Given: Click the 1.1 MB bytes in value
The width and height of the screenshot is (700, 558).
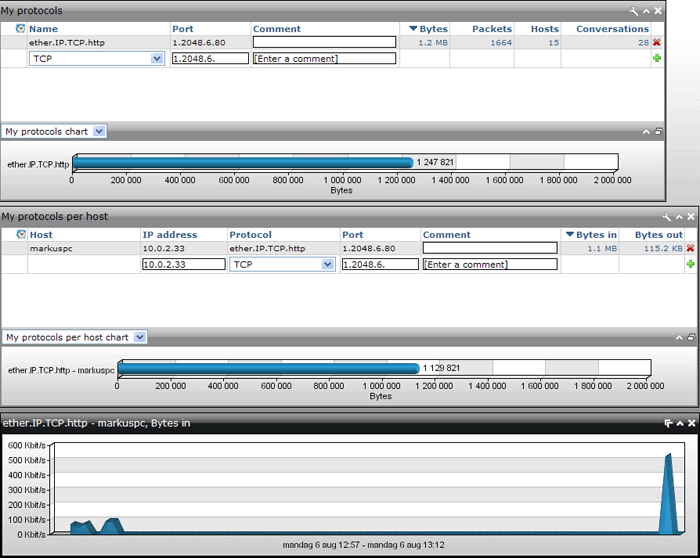Looking at the screenshot, I should click(x=602, y=249).
